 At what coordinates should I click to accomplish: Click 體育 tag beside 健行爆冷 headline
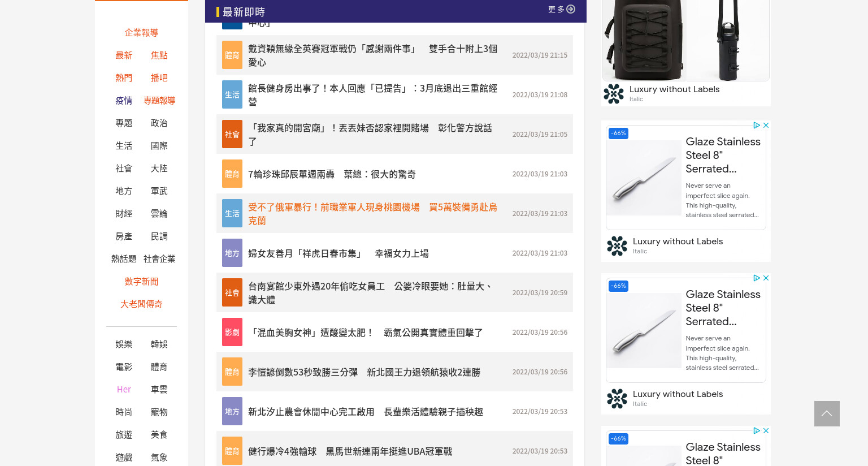click(232, 451)
